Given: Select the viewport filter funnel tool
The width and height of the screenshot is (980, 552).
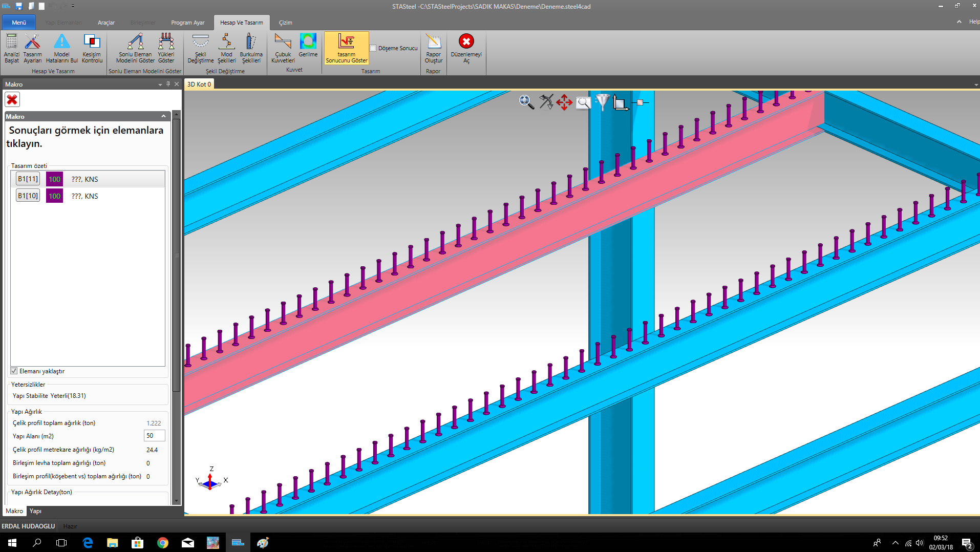Looking at the screenshot, I should point(602,102).
